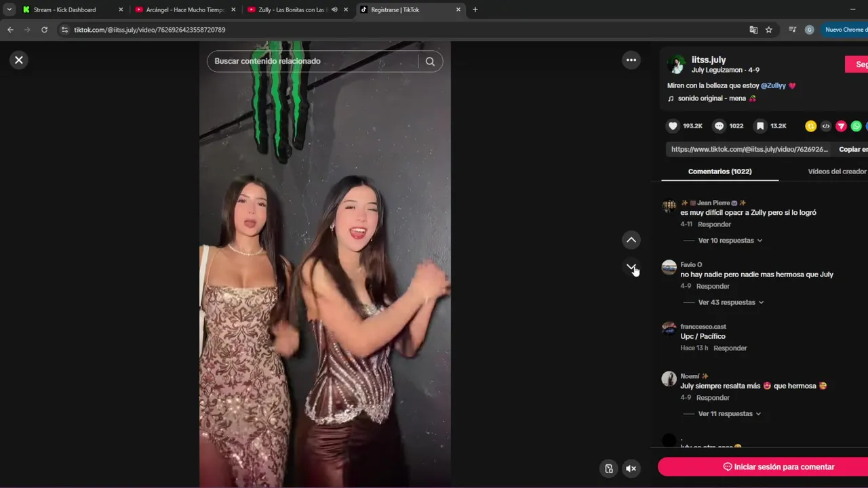Click the video URL text field

(x=749, y=149)
